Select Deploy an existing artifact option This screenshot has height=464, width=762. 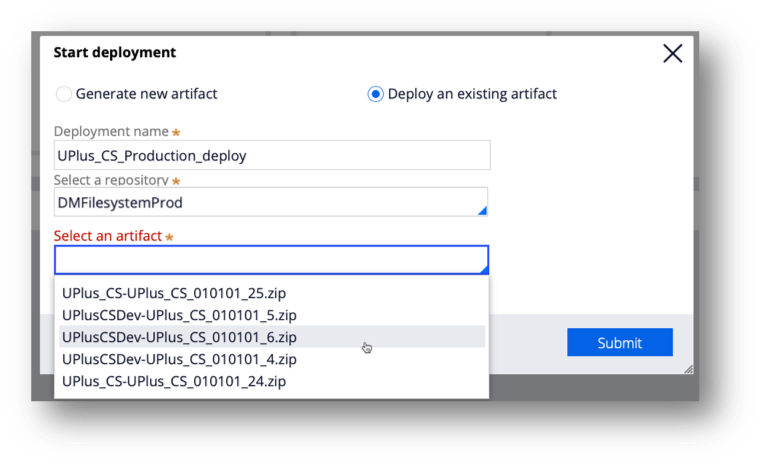tap(375, 94)
